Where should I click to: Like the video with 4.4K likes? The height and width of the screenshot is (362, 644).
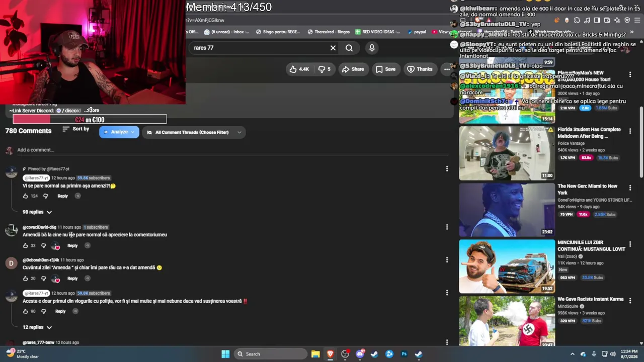coord(299,69)
